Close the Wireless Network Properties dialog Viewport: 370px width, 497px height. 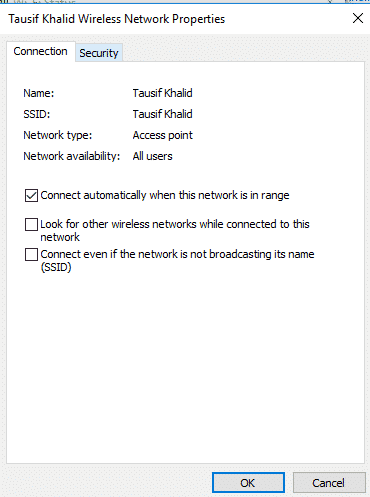click(358, 18)
